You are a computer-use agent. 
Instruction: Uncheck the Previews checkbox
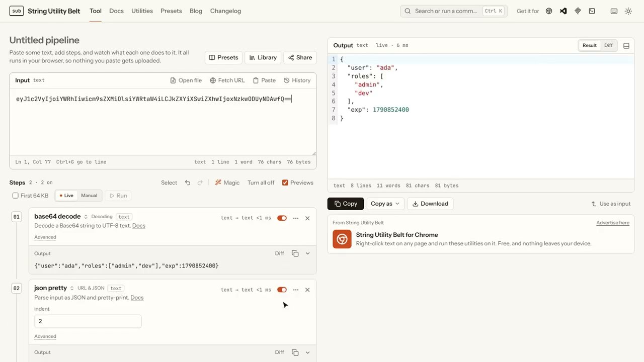coord(285,183)
